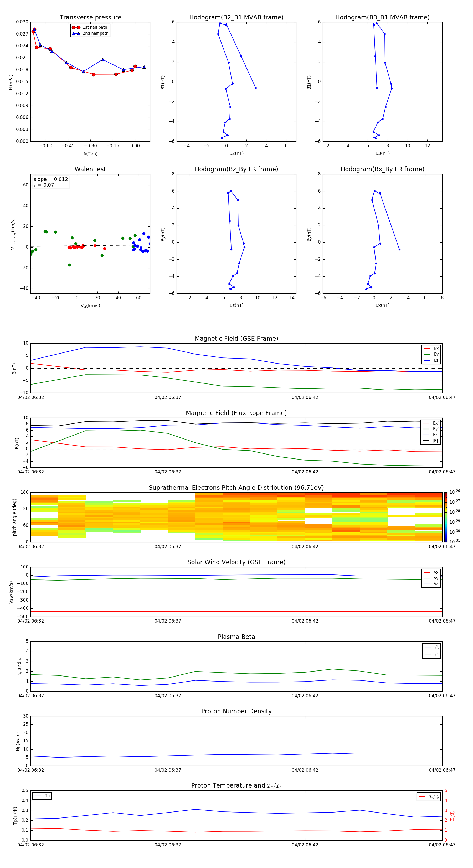Click Suprathermal Electrons Pitch Angle Distribution title

(236, 488)
